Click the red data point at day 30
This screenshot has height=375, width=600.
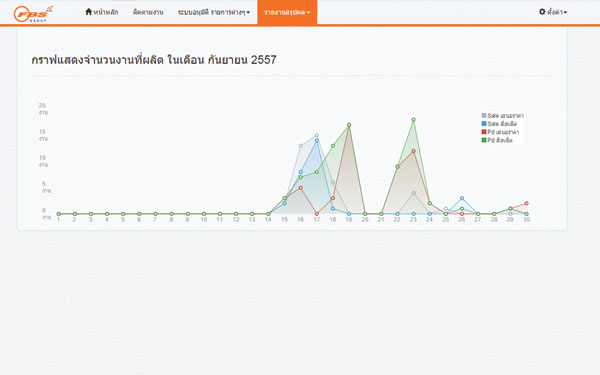pyautogui.click(x=527, y=203)
